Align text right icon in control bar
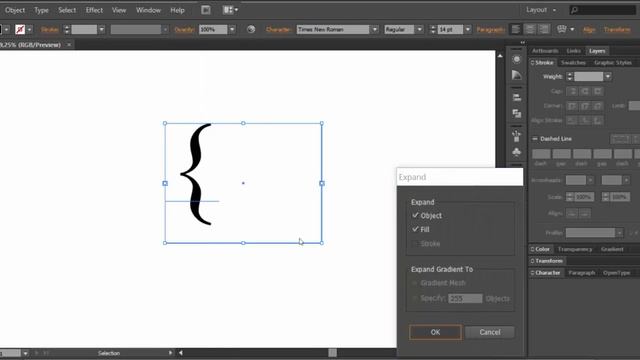The image size is (640, 360). (544, 29)
